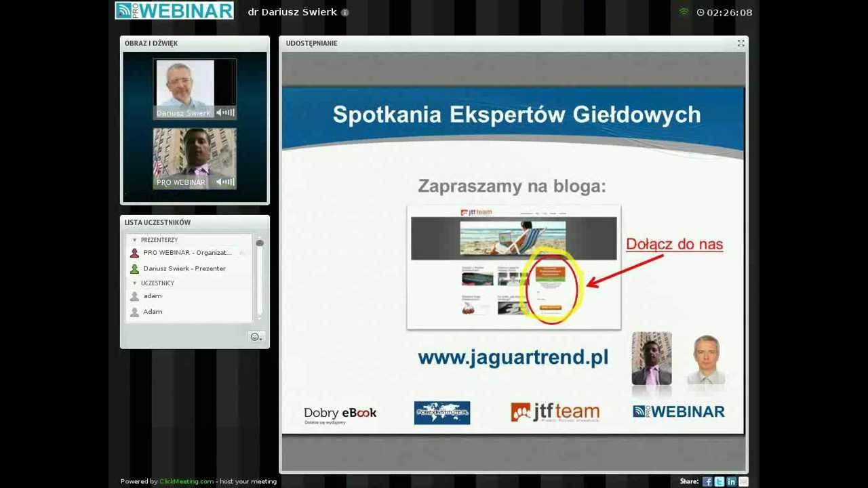The height and width of the screenshot is (488, 868).
Task: Collapse the UCZESTNICY group
Action: tap(134, 283)
